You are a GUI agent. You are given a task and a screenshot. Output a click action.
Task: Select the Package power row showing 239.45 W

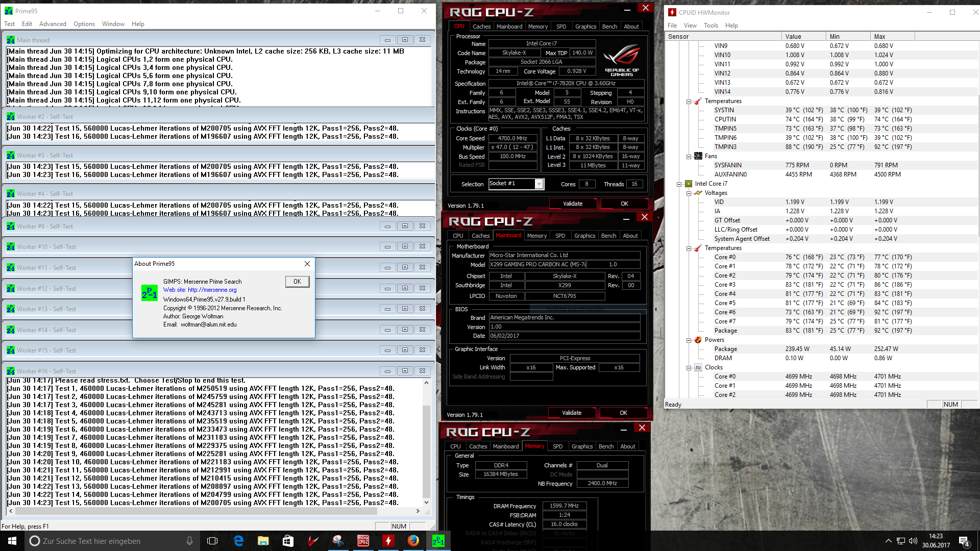pos(822,349)
